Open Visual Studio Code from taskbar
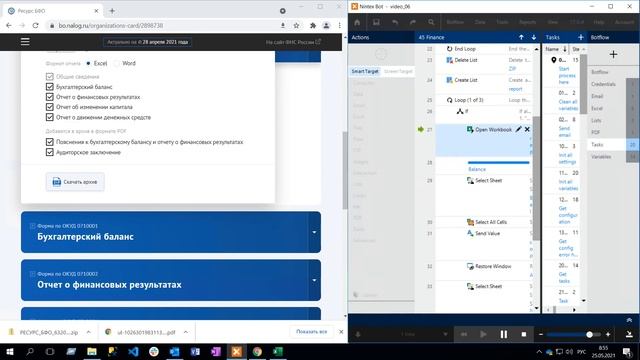The height and width of the screenshot is (360, 640). pyautogui.click(x=133, y=351)
